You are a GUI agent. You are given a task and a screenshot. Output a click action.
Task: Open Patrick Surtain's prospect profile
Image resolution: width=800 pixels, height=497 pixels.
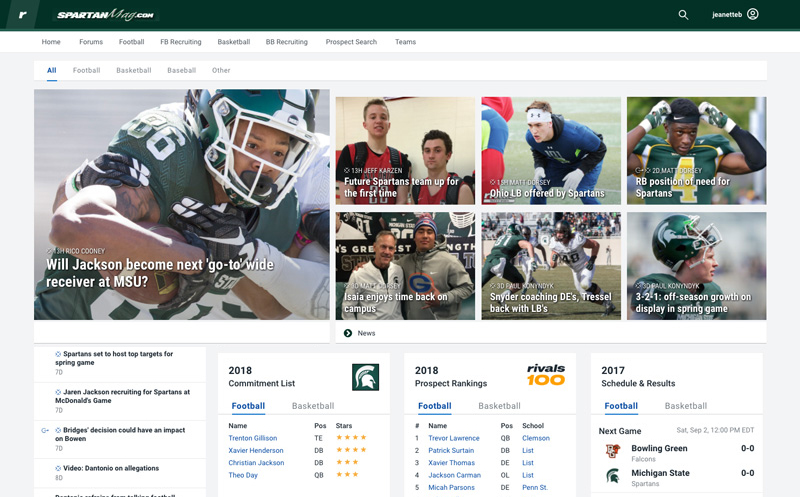pos(451,450)
